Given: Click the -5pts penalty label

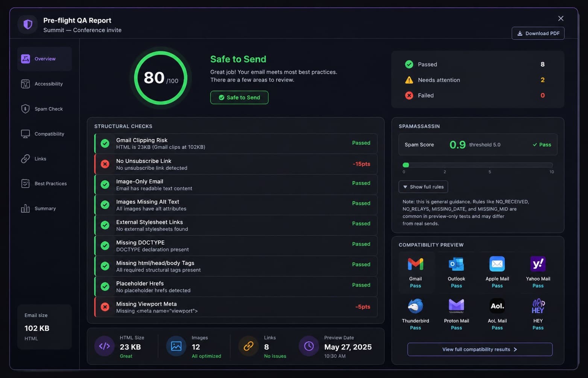Looking at the screenshot, I should 362,307.
